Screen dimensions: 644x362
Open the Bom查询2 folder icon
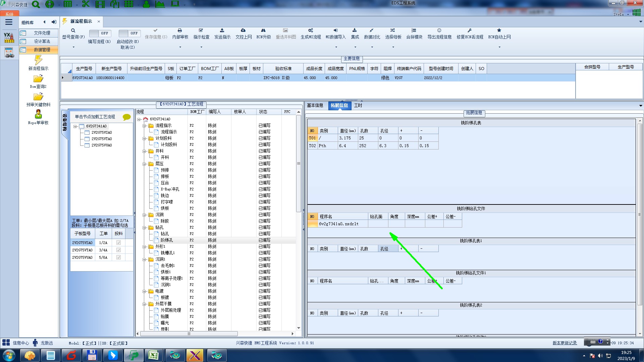coord(38,79)
